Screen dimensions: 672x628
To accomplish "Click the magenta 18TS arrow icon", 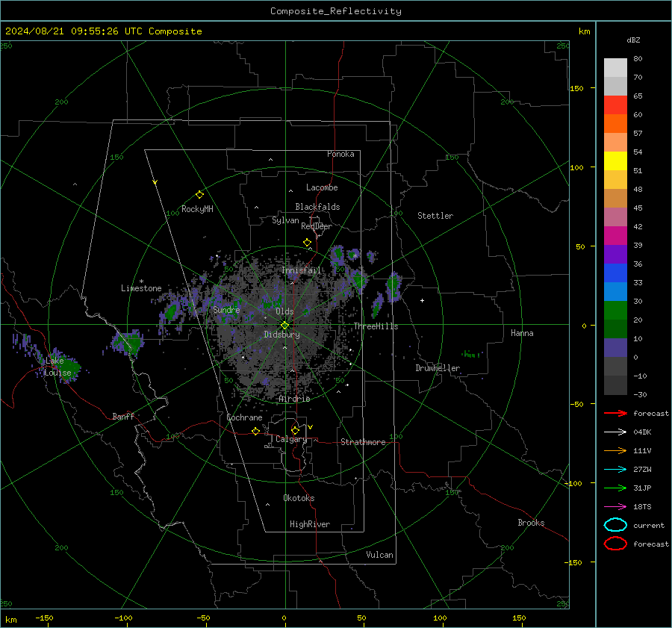I will tap(615, 507).
